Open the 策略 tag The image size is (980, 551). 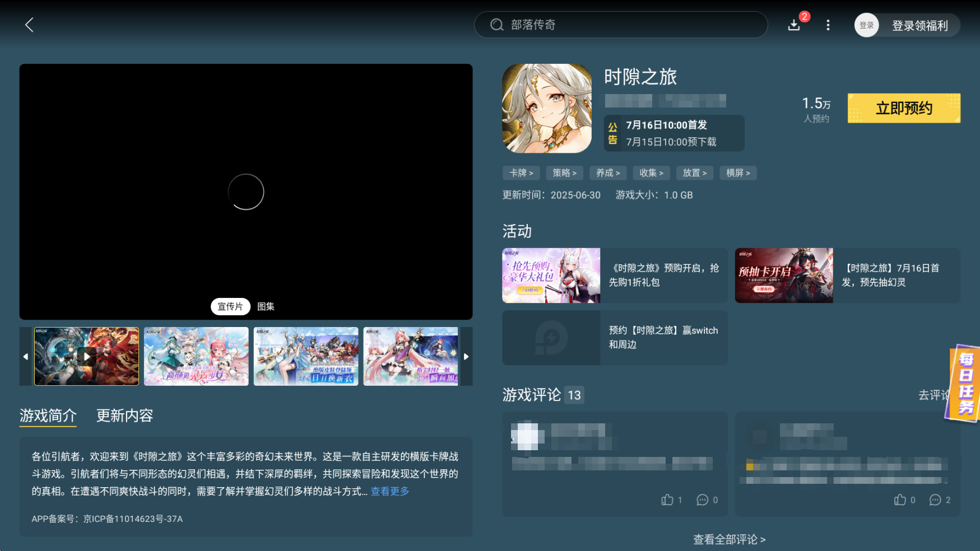click(x=564, y=173)
